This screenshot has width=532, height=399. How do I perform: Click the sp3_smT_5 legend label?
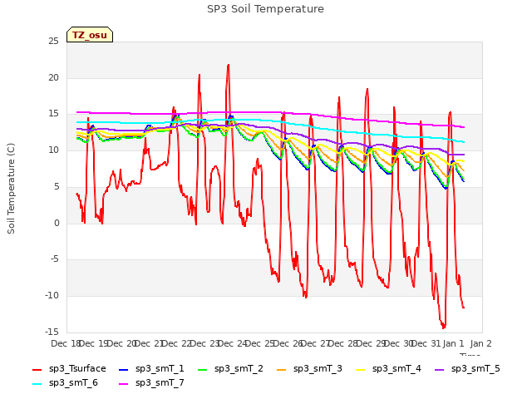tap(475, 368)
